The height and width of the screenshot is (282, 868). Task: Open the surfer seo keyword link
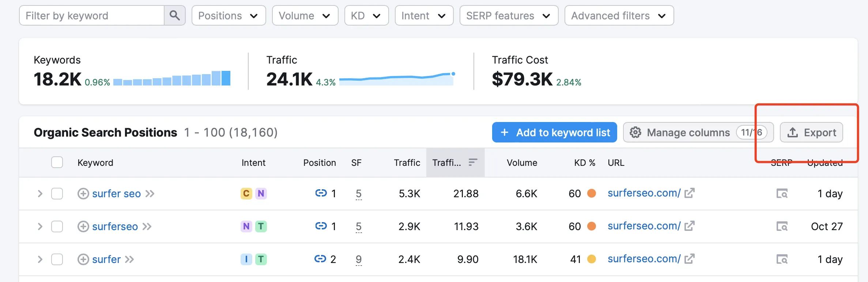[116, 194]
